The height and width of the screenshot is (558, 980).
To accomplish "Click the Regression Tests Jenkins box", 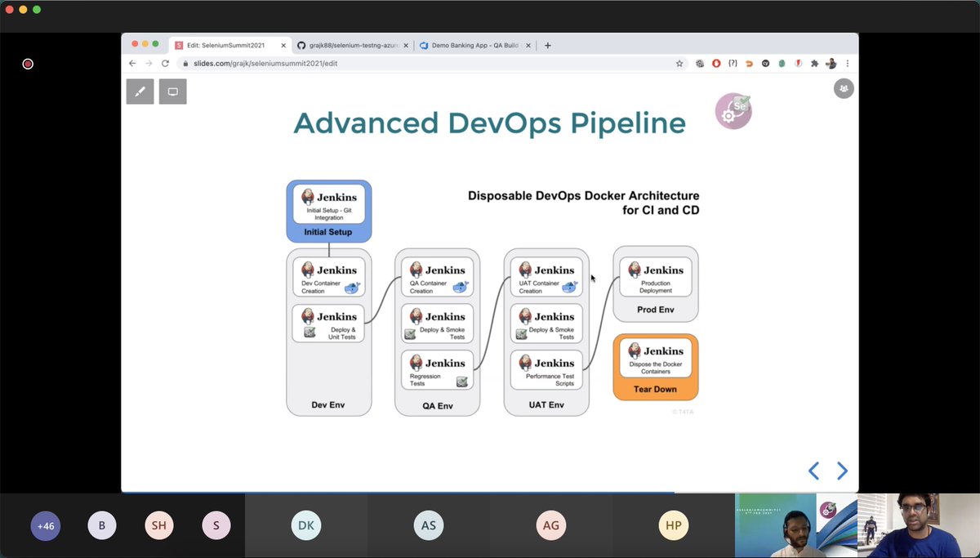I will (438, 370).
